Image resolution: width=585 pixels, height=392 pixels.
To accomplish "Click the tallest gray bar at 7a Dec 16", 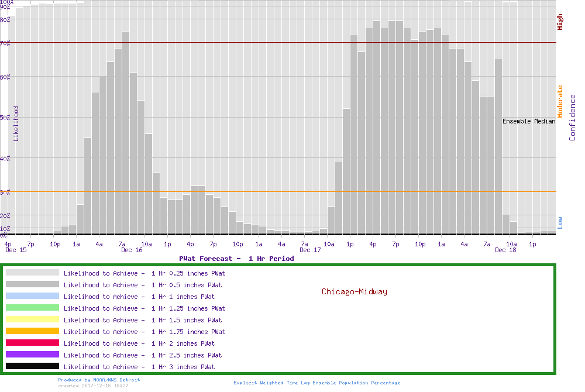I will pyautogui.click(x=126, y=133).
